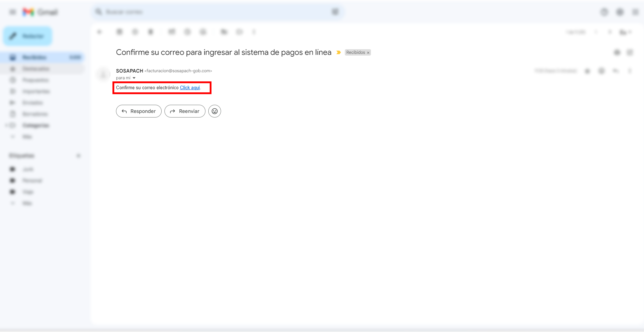The height and width of the screenshot is (332, 644).
Task: Go back to inbox with back arrow
Action: point(99,32)
